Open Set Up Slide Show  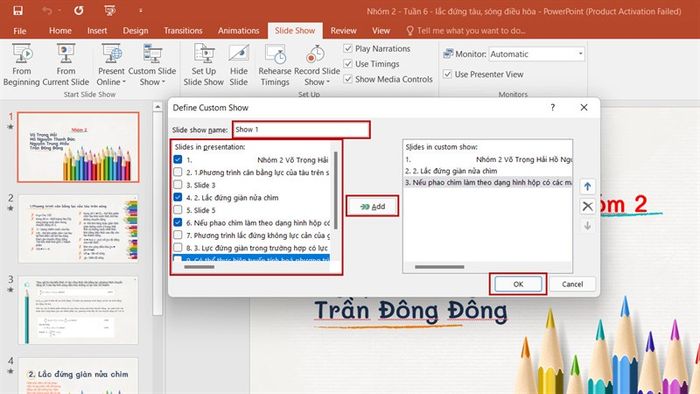click(x=204, y=65)
